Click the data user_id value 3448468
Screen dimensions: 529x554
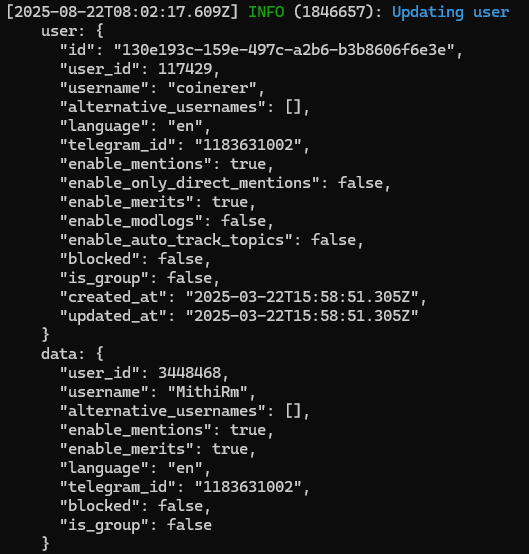click(189, 373)
